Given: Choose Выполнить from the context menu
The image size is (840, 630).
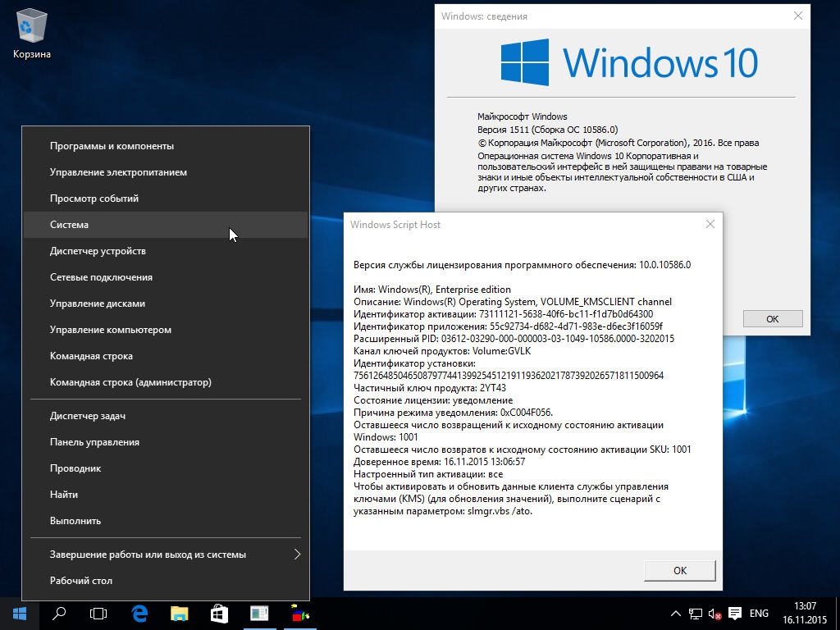Looking at the screenshot, I should pyautogui.click(x=166, y=521).
